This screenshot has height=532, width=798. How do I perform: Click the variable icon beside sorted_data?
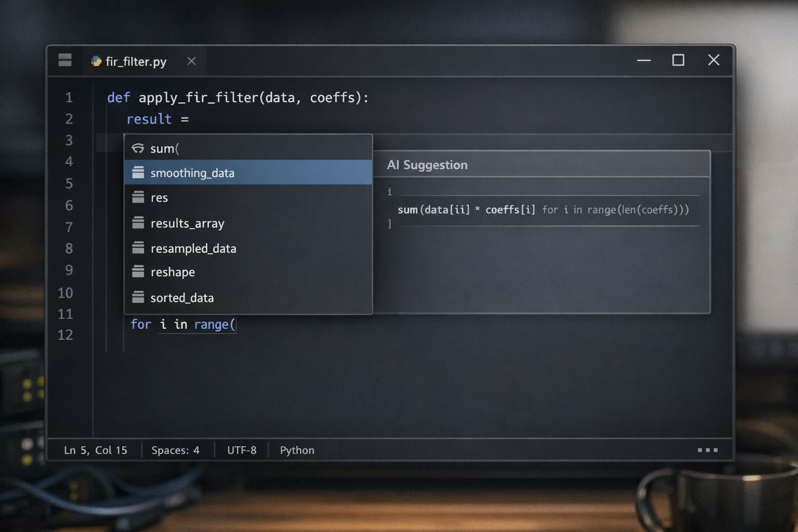point(138,297)
